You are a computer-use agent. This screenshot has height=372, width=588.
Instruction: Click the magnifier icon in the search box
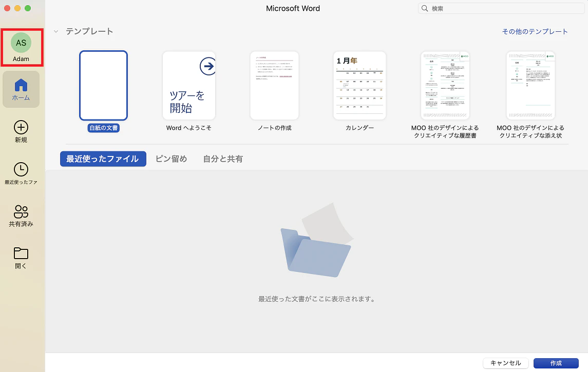click(x=425, y=8)
